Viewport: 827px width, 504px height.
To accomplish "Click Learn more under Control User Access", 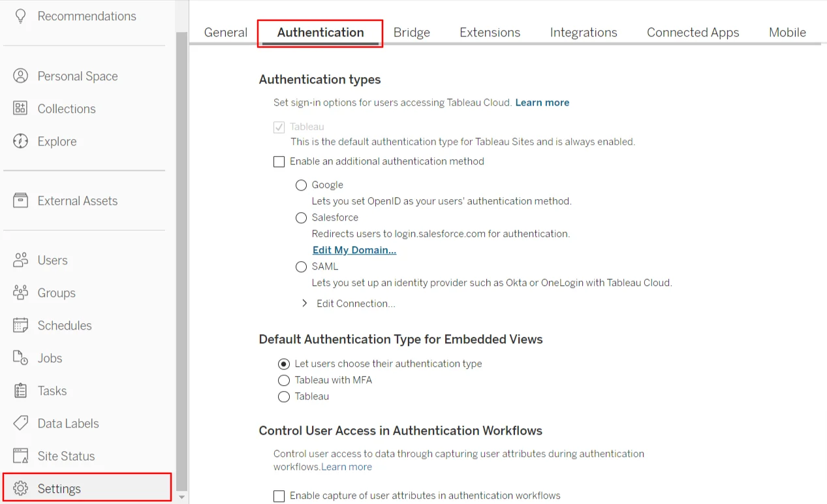I will [x=347, y=467].
